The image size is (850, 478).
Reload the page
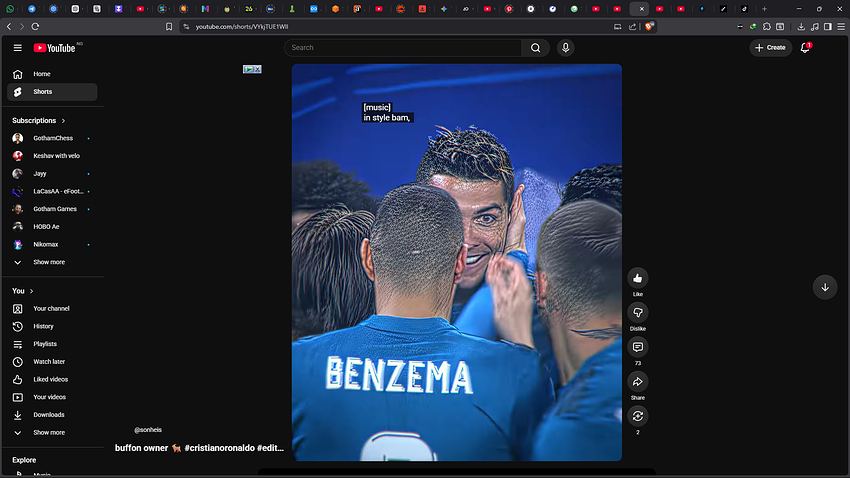point(35,27)
